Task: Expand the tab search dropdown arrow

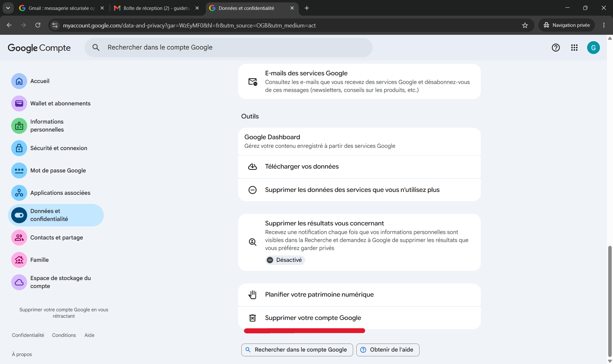Action: tap(8, 8)
